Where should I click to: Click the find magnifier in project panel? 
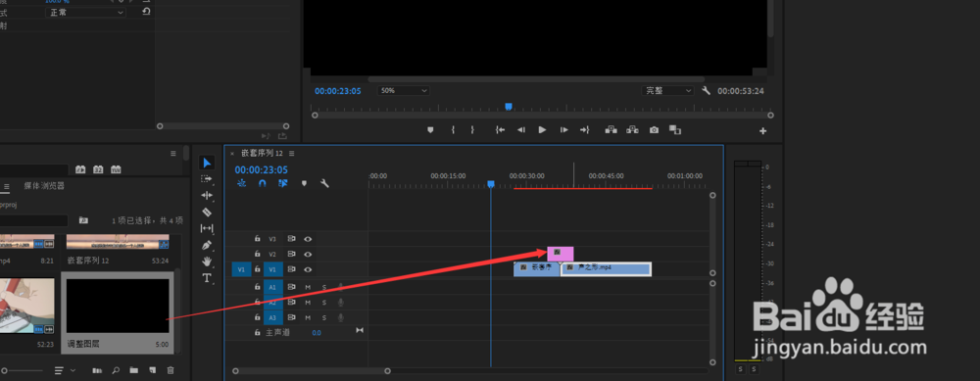click(116, 370)
